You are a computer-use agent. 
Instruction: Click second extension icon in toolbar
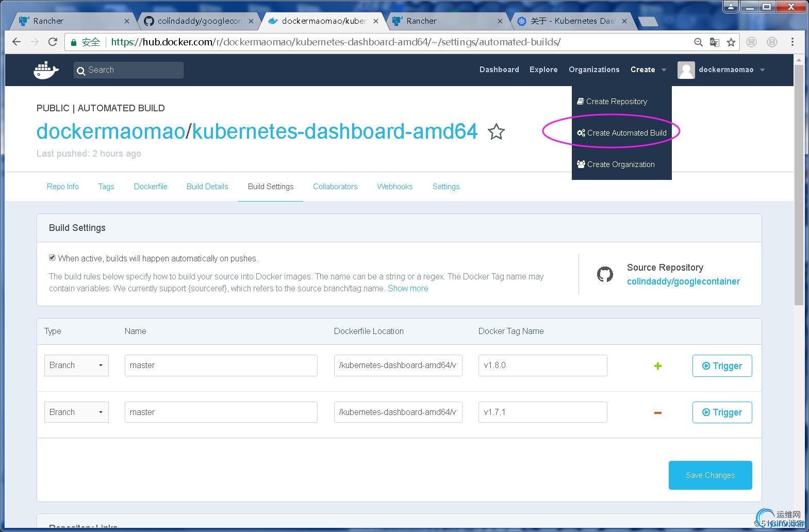click(x=772, y=42)
